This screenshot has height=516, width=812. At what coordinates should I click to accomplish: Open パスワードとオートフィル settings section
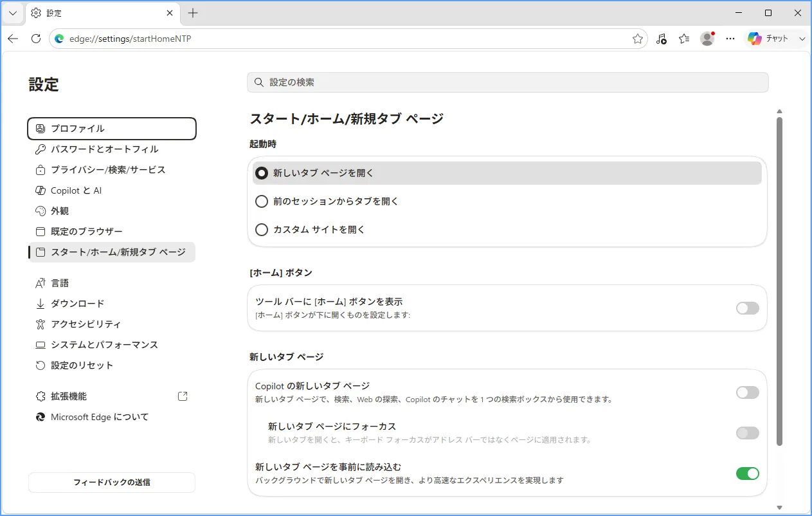pyautogui.click(x=112, y=149)
